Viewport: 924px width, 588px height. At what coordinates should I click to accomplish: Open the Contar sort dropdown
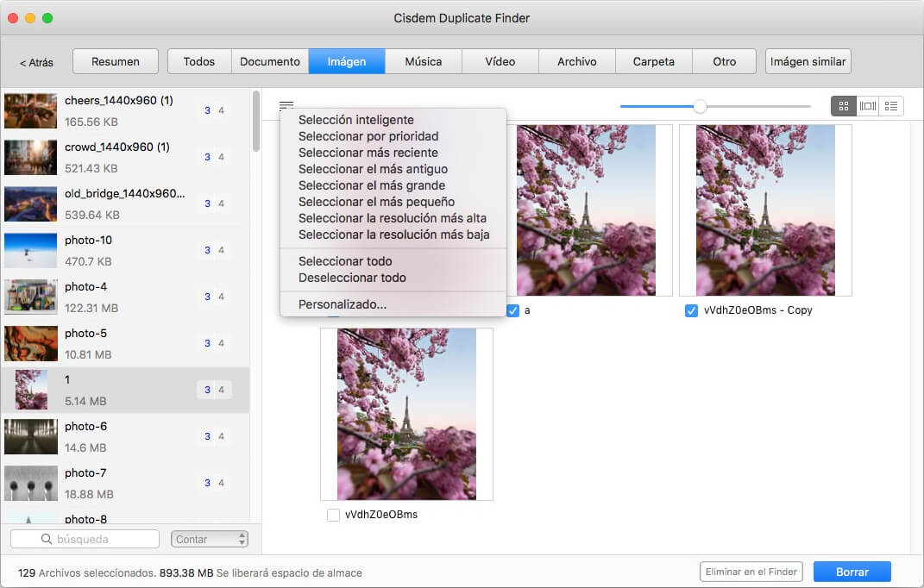point(210,539)
